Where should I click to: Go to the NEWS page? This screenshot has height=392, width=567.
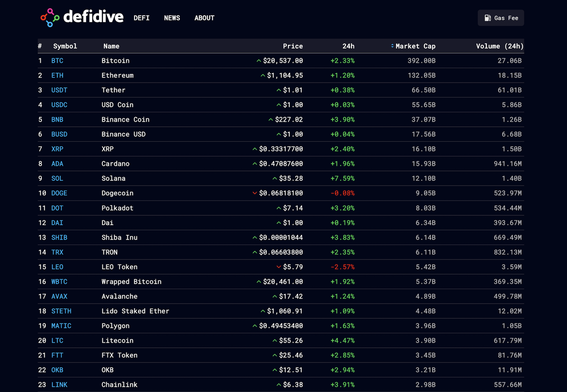(172, 18)
